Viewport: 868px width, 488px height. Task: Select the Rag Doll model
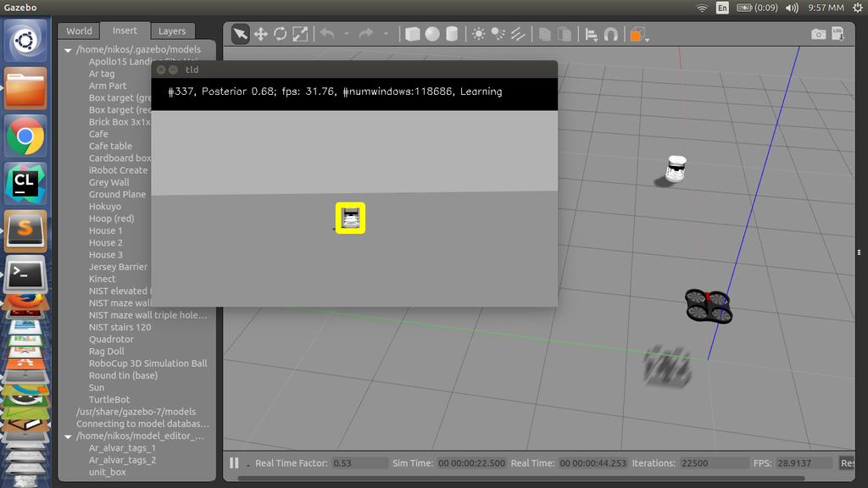pyautogui.click(x=106, y=352)
